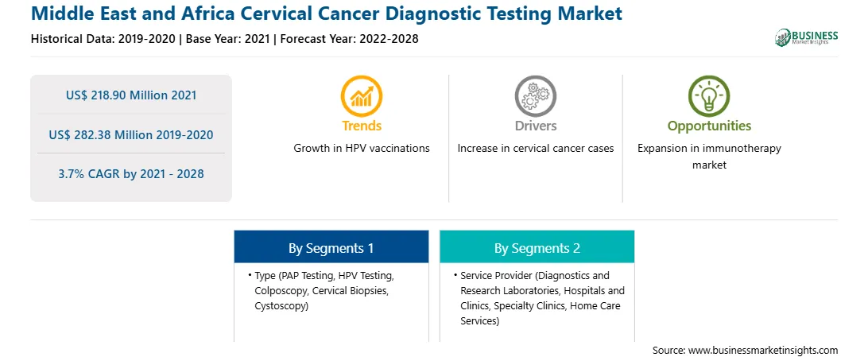Click the Business Market Insights logo
Image resolution: width=868 pixels, height=357 pixels.
[x=807, y=37]
